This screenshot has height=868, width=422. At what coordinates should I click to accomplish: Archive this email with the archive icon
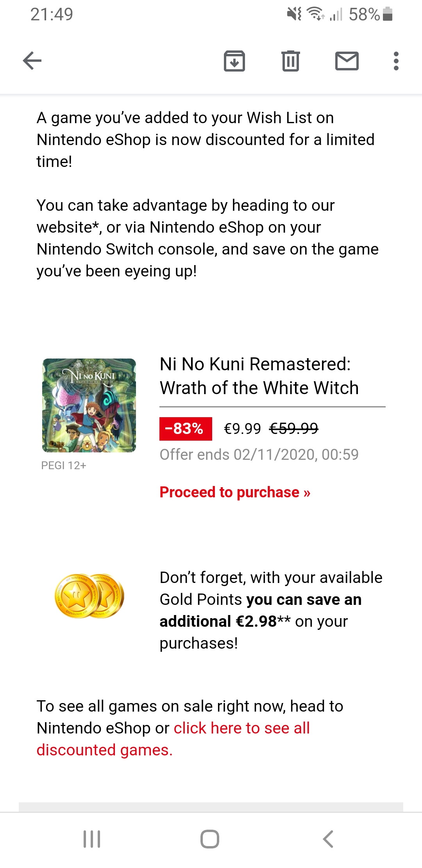point(234,61)
